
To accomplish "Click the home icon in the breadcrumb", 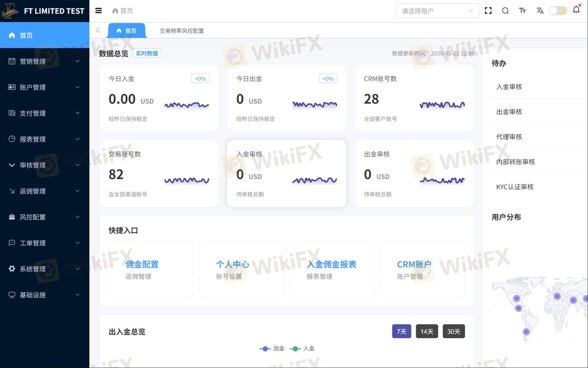I will point(115,11).
